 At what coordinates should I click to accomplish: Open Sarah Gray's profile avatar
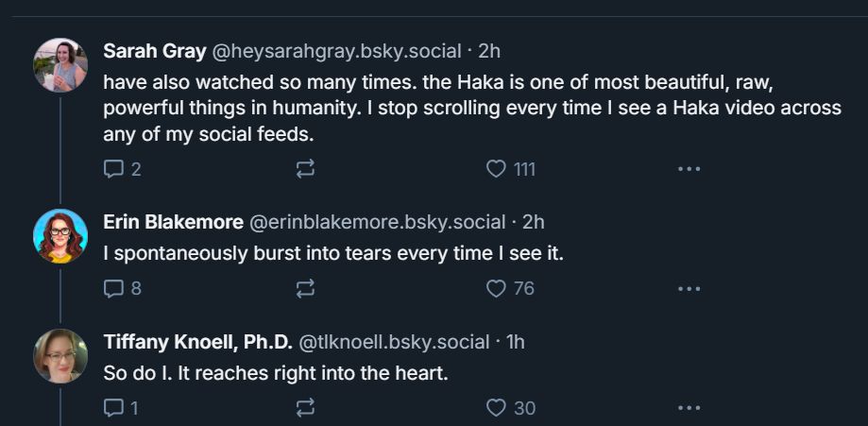tap(60, 65)
